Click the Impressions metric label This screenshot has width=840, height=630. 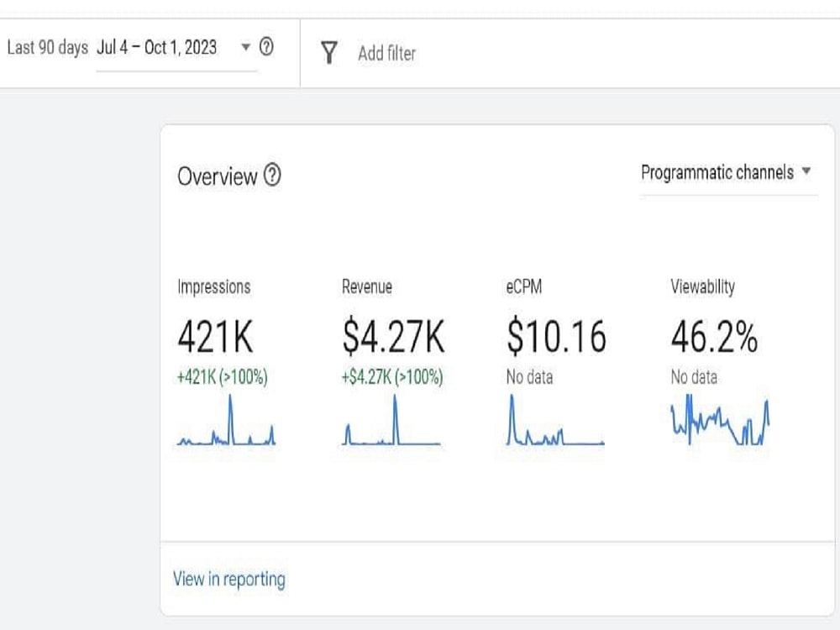tap(213, 286)
